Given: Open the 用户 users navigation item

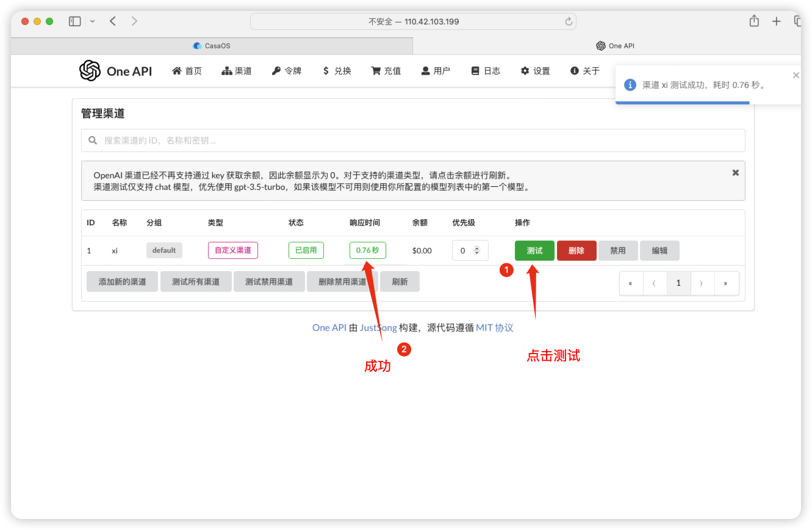Looking at the screenshot, I should (436, 71).
